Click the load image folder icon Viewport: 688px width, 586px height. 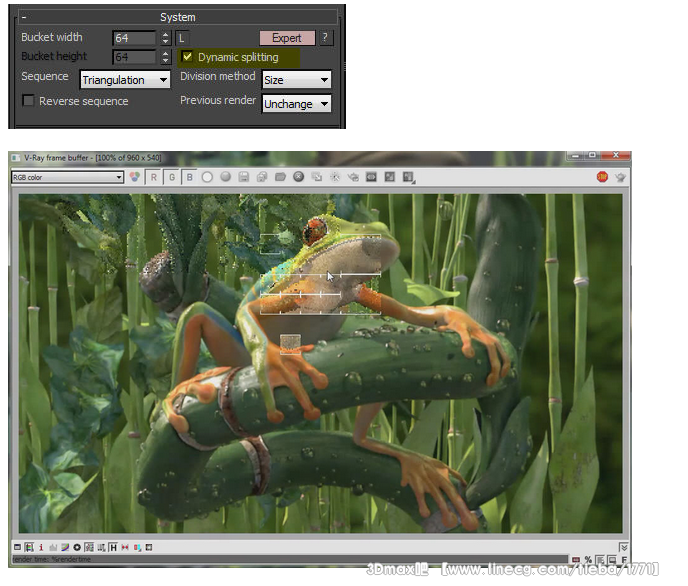click(280, 177)
